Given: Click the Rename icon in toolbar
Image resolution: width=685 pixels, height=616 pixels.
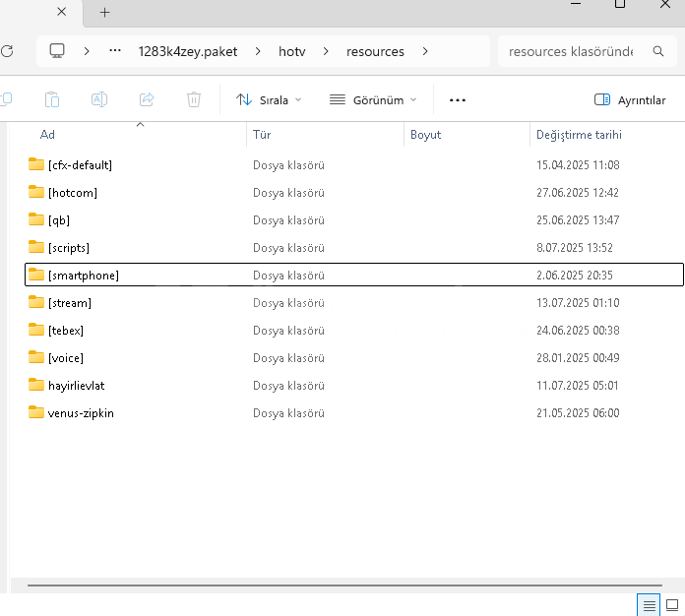Looking at the screenshot, I should (99, 99).
